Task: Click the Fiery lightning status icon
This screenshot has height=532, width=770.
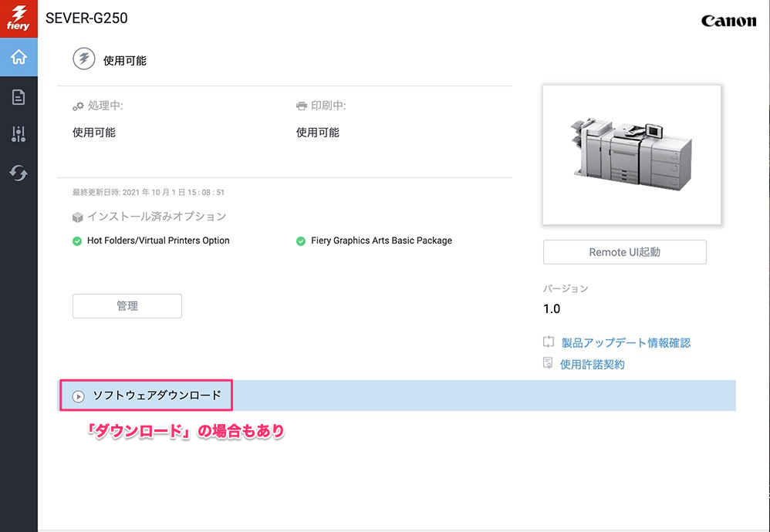Action: click(x=84, y=59)
